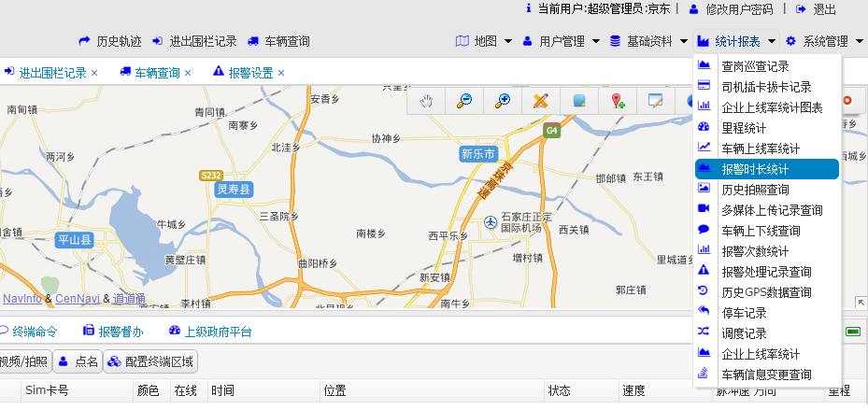Viewport: 868px width, 410px height.
Task: Select 查岗巡查记录 menu item
Action: (x=767, y=66)
